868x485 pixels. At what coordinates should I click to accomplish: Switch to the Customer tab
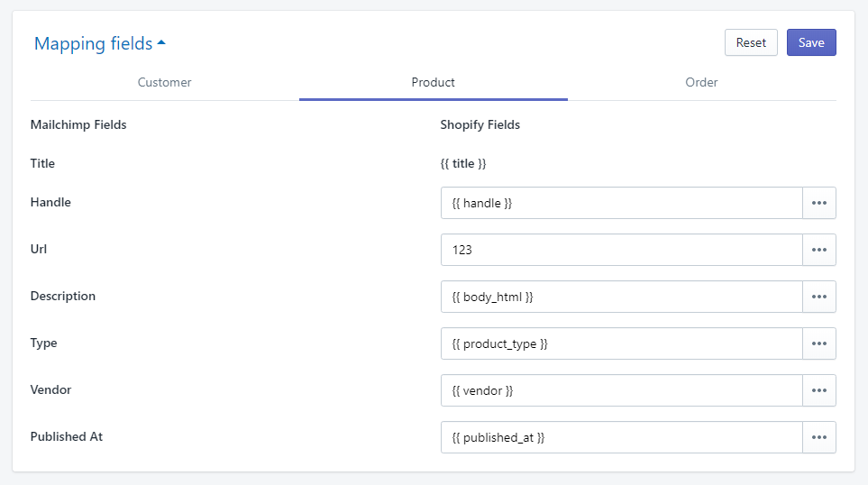coord(164,82)
